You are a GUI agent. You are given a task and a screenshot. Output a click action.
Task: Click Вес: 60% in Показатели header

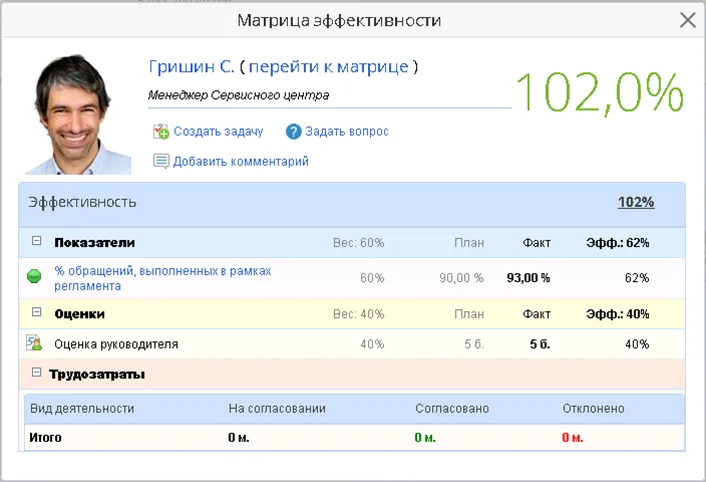coord(358,243)
